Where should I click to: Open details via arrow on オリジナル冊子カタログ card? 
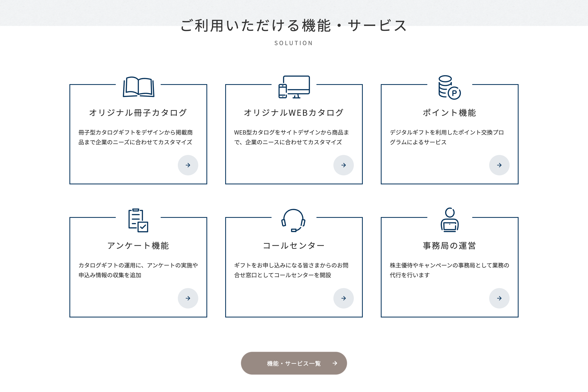[x=188, y=165]
